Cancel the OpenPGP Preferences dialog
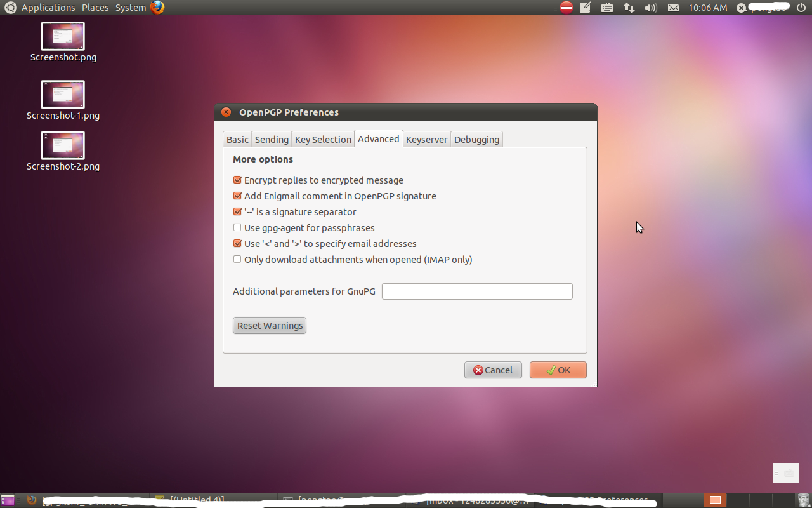The image size is (812, 508). coord(493,370)
